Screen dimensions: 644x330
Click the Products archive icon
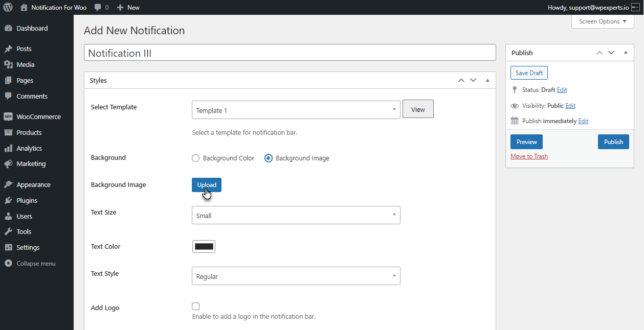point(8,132)
